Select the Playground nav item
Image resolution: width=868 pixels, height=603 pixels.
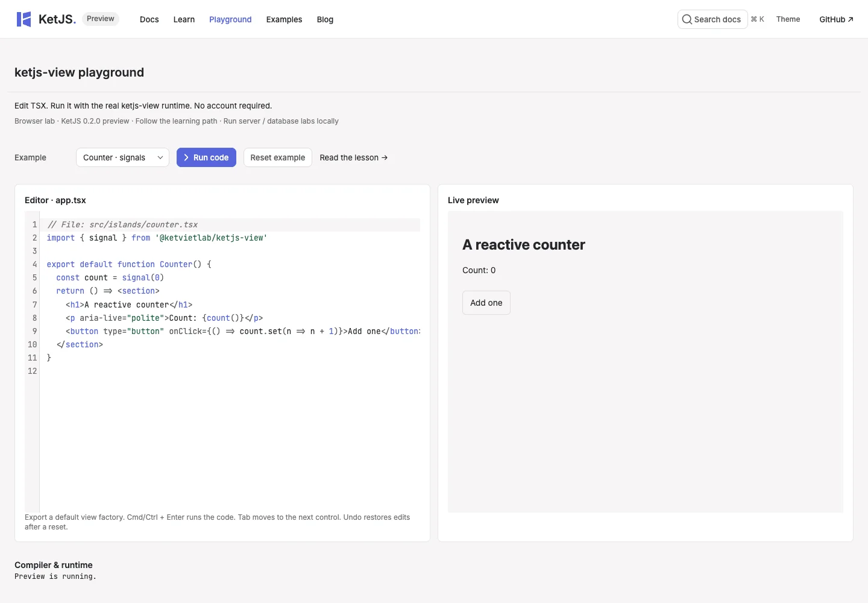point(230,19)
